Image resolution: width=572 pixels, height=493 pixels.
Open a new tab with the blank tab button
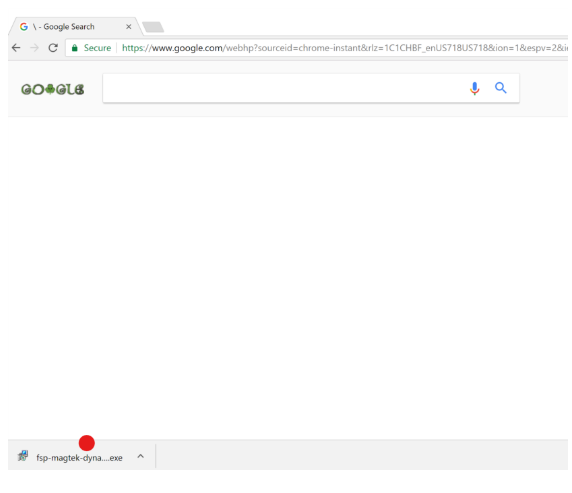tap(153, 27)
